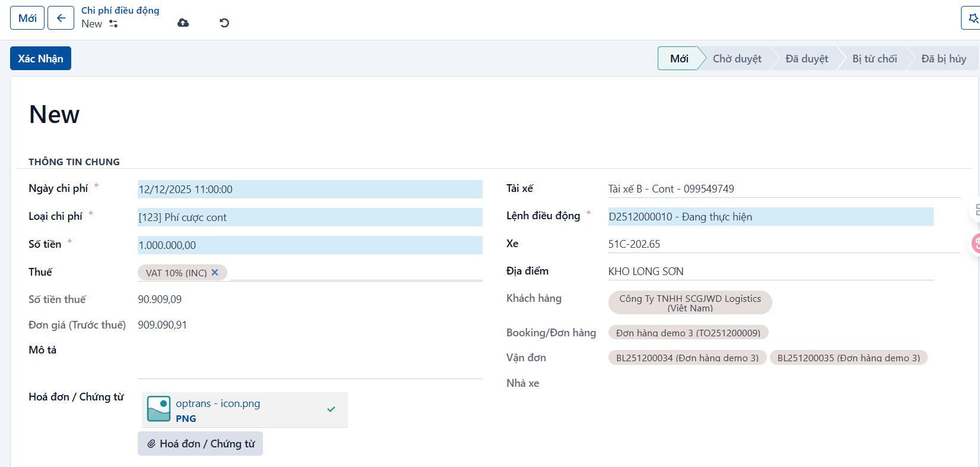980x467 pixels.
Task: Create a new record with Mới button
Action: click(27, 18)
